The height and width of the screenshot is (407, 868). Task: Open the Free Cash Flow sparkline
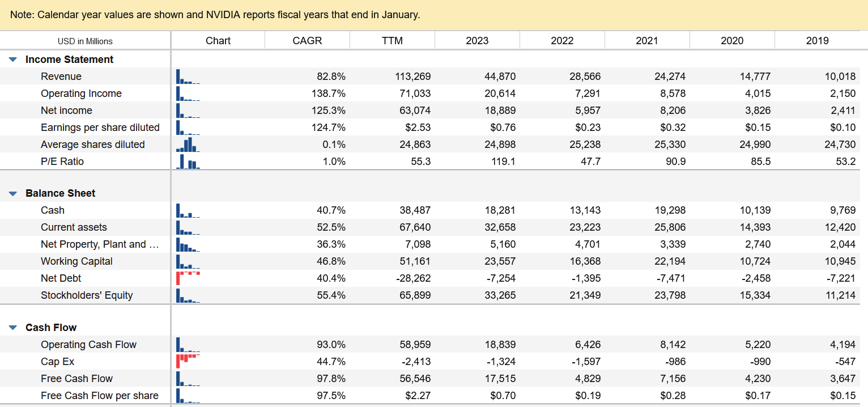click(188, 379)
